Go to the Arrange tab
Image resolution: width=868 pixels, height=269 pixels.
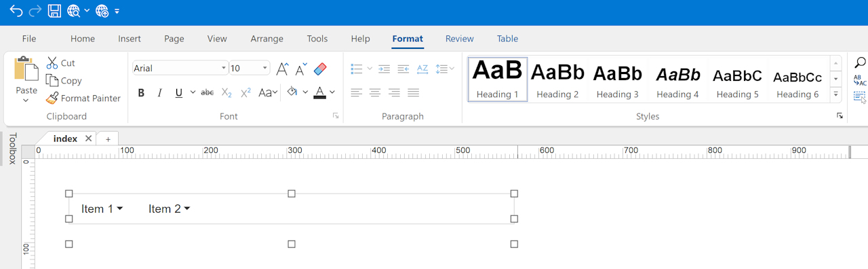point(267,39)
